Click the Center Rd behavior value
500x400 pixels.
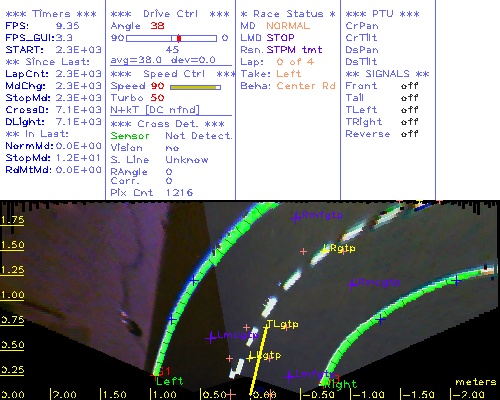(x=306, y=86)
